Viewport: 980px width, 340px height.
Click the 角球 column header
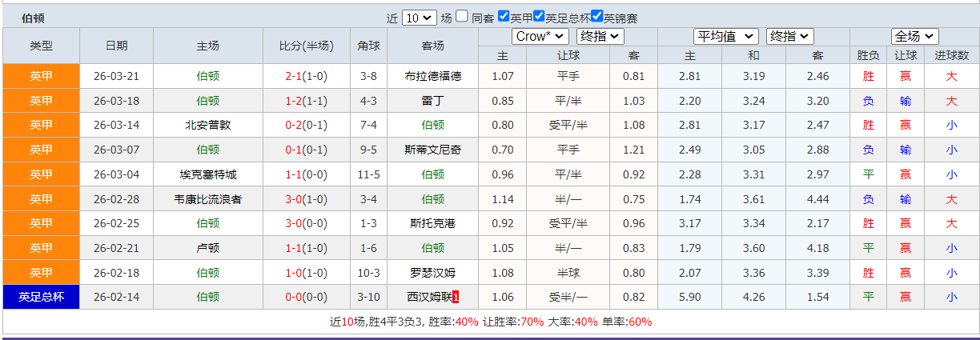point(369,46)
